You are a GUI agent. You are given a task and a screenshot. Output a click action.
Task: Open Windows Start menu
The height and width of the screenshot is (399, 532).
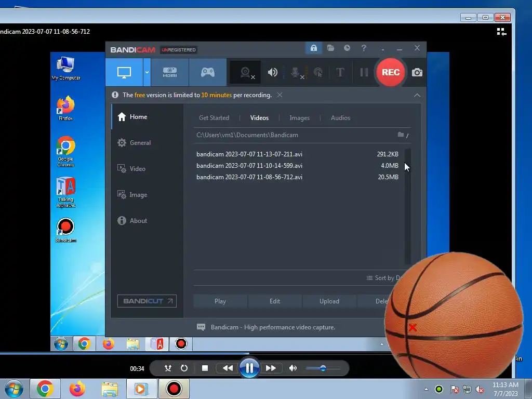coord(14,389)
